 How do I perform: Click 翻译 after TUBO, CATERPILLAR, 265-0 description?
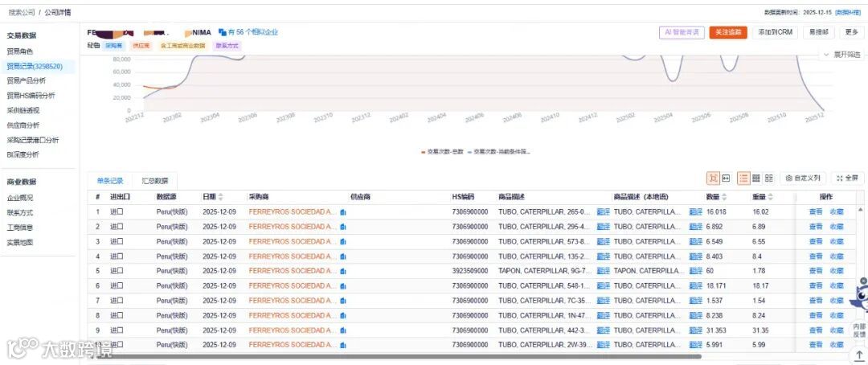[603, 212]
